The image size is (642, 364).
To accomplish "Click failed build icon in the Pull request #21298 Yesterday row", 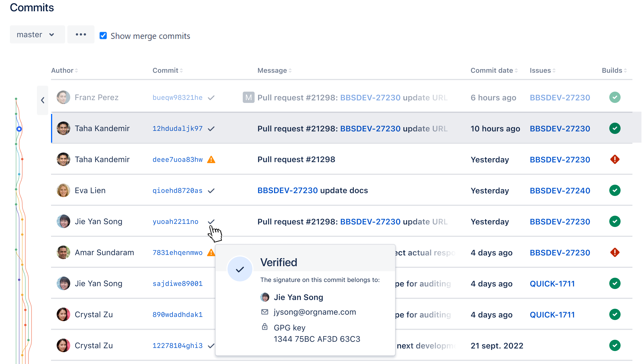I will pyautogui.click(x=615, y=160).
